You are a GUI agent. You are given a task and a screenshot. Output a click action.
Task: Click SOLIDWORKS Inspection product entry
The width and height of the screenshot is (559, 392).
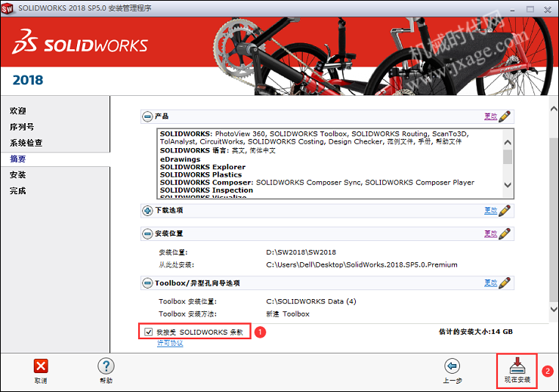click(x=206, y=190)
